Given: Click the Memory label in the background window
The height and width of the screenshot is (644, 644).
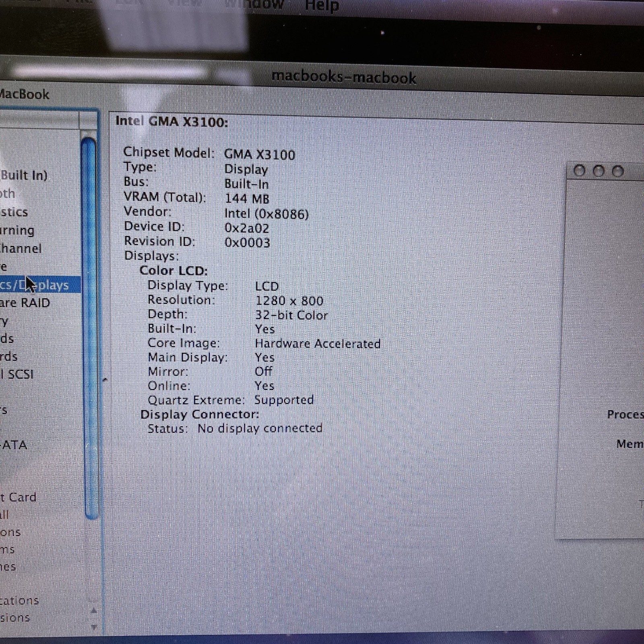Looking at the screenshot, I should coord(630,444).
